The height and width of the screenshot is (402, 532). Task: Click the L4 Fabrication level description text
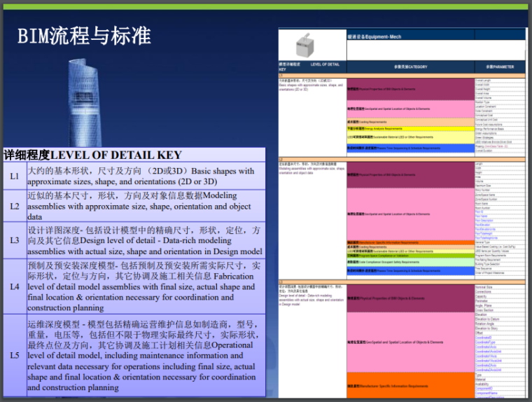tap(145, 286)
